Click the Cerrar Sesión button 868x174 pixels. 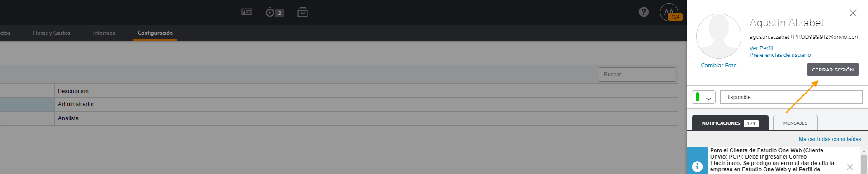click(x=833, y=70)
